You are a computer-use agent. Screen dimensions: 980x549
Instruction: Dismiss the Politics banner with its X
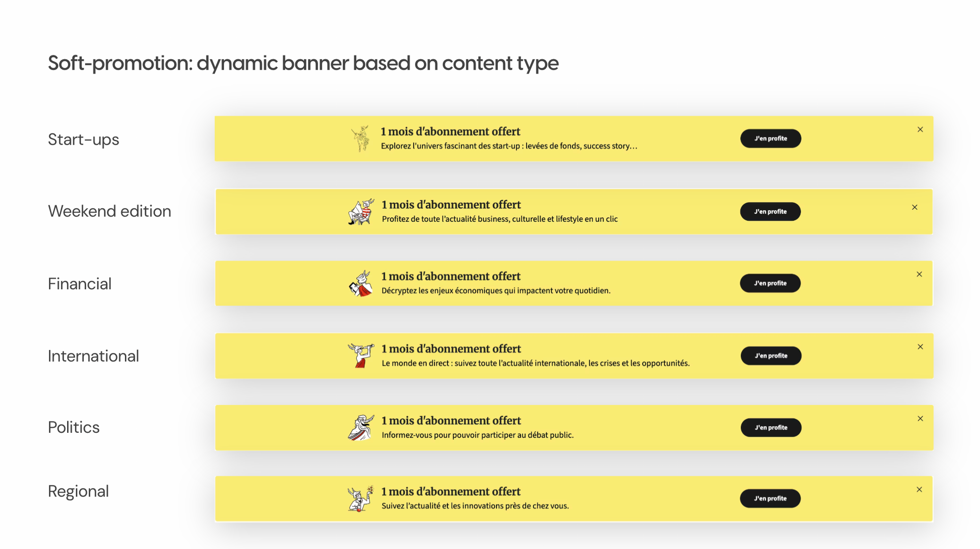(x=920, y=419)
